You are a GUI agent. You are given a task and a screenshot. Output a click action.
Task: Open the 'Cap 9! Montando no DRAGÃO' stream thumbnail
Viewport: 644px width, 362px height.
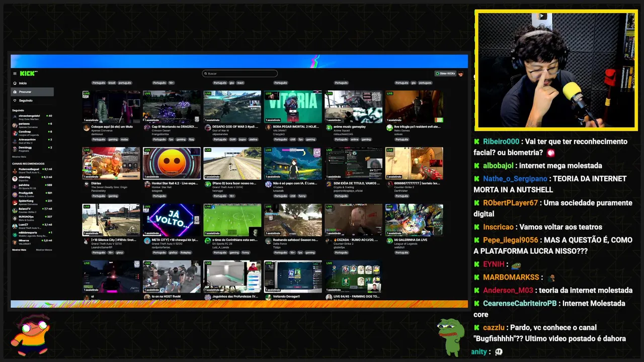point(172,107)
